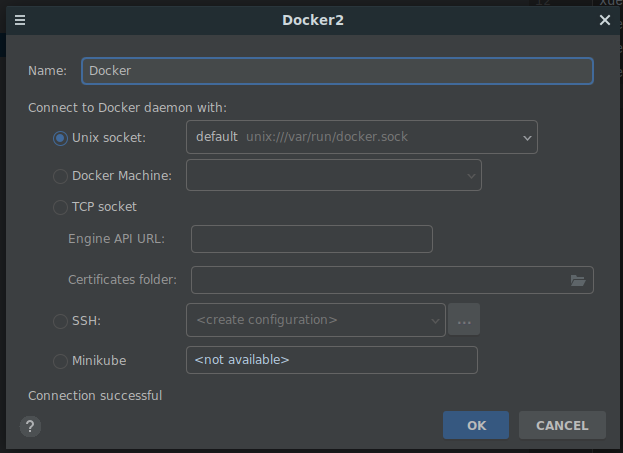Image resolution: width=623 pixels, height=453 pixels.
Task: Browse for certificates folder icon
Action: coord(578,281)
